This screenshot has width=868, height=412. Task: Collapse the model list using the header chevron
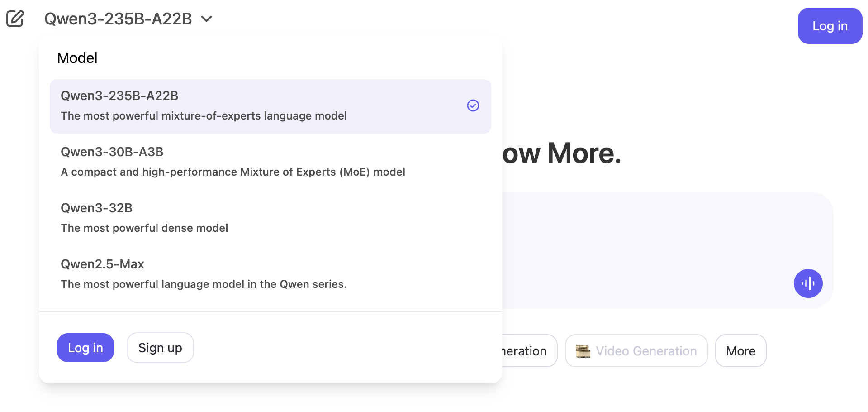207,19
